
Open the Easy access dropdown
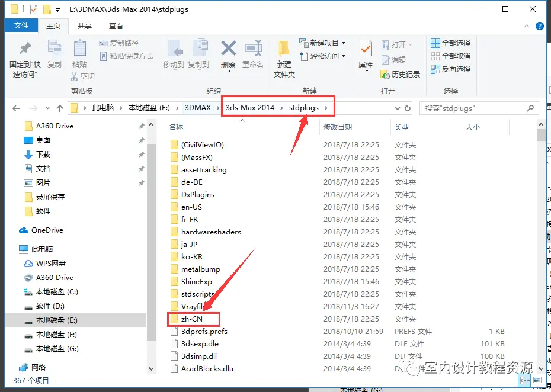(x=322, y=56)
